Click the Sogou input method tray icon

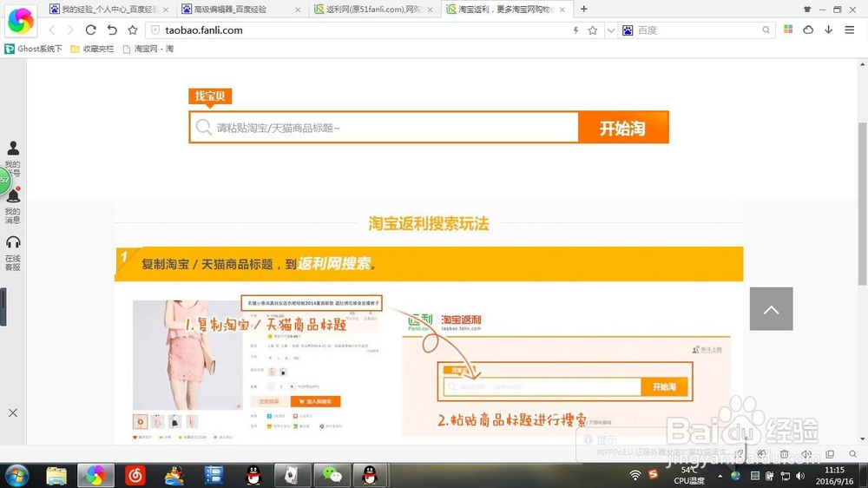coord(654,475)
